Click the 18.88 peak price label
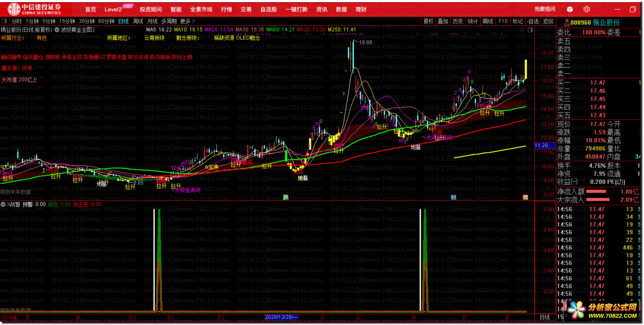644x325 pixels. point(365,42)
